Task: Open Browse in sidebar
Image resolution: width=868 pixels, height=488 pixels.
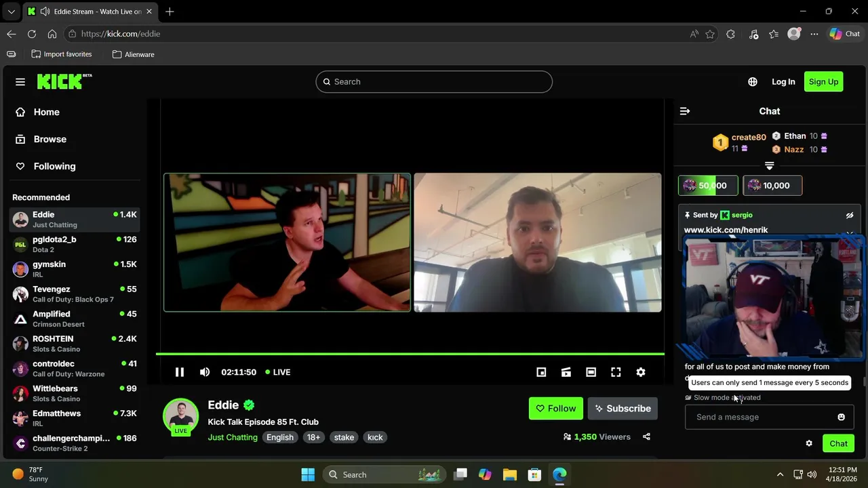Action: [75, 140]
